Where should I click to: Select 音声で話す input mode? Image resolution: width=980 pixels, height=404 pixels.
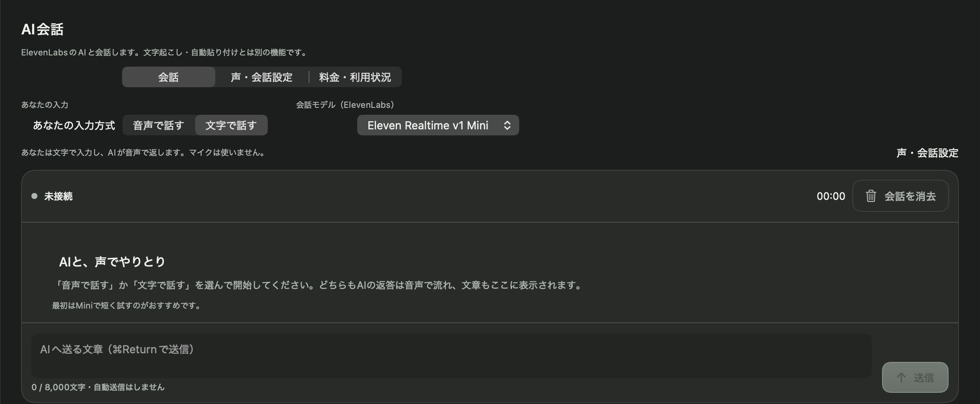tap(159, 125)
